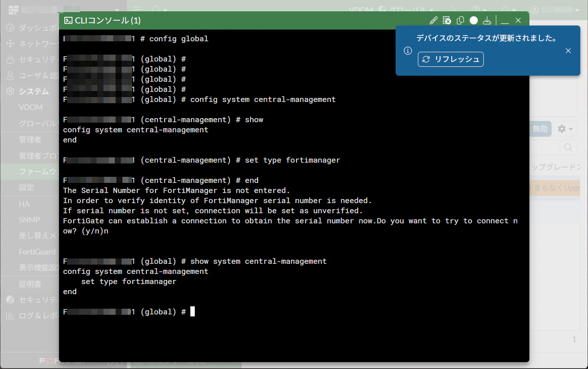The width and height of the screenshot is (588, 369).
Task: Click the ログ&レポート chart icon in the sidebar
Action: pos(10,316)
